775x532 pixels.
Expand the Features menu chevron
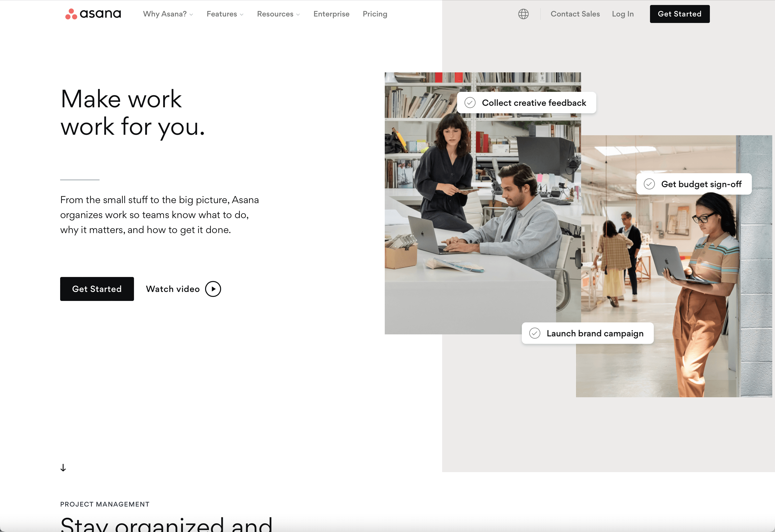coord(242,14)
